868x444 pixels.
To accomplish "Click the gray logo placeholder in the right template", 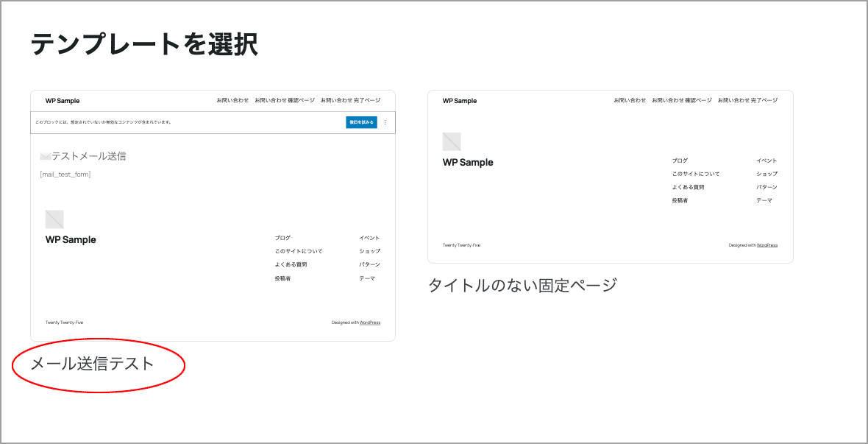I will pyautogui.click(x=452, y=141).
